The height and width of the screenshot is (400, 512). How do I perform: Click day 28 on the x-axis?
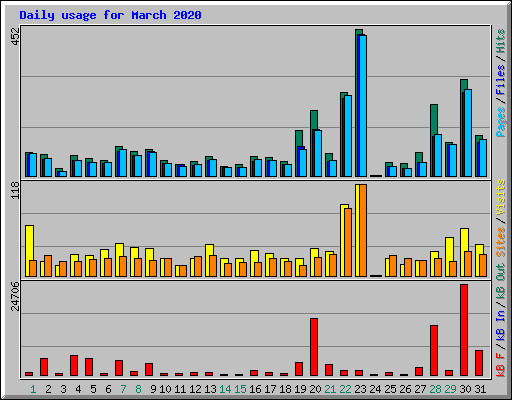[436, 389]
